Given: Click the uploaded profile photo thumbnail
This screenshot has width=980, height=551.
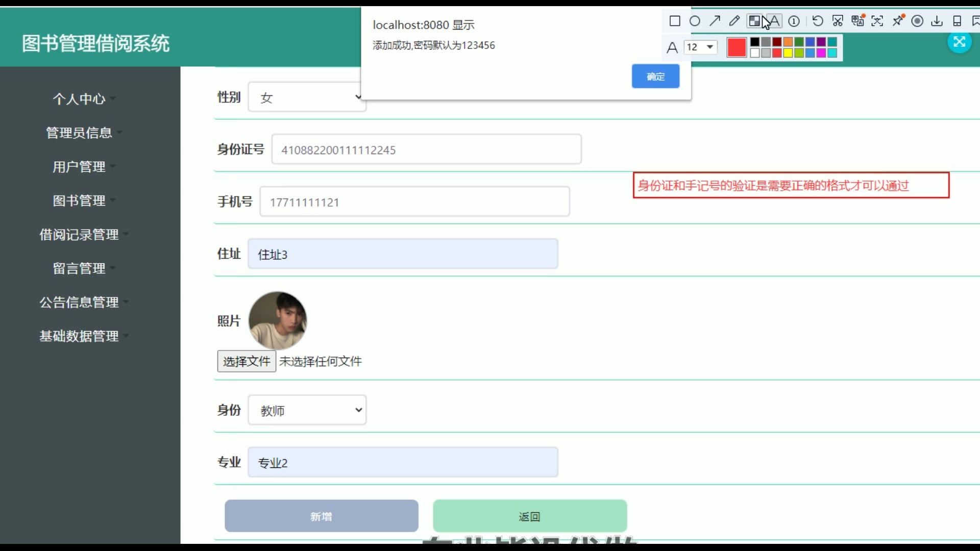Looking at the screenshot, I should click(278, 320).
